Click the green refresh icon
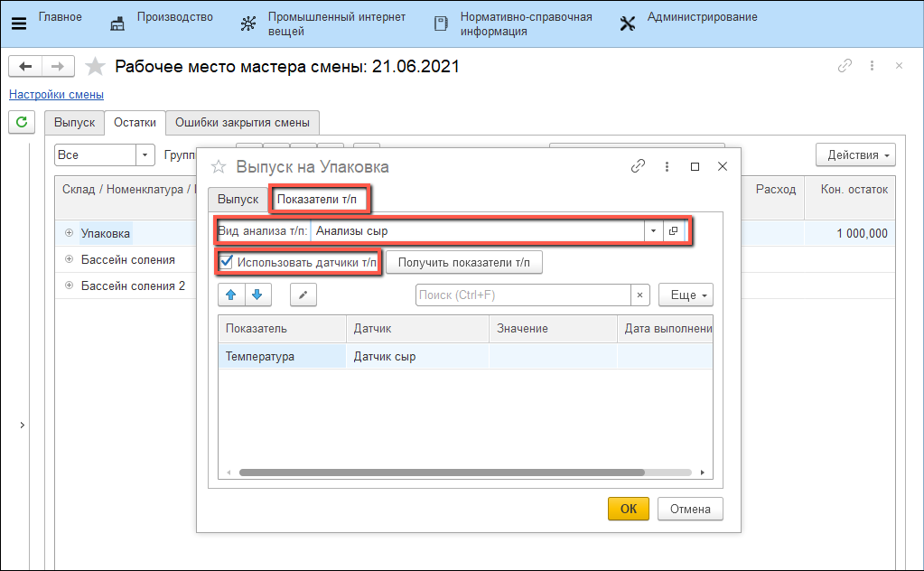Image resolution: width=924 pixels, height=571 pixels. coord(21,121)
